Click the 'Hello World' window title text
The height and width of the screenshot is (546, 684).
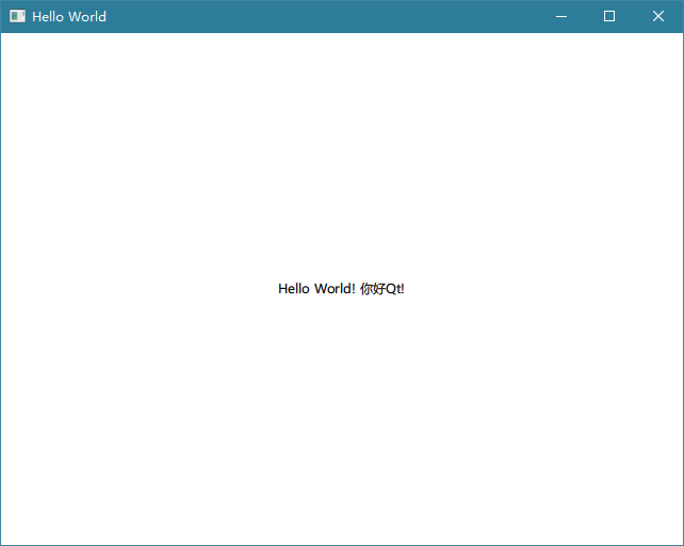coord(69,17)
